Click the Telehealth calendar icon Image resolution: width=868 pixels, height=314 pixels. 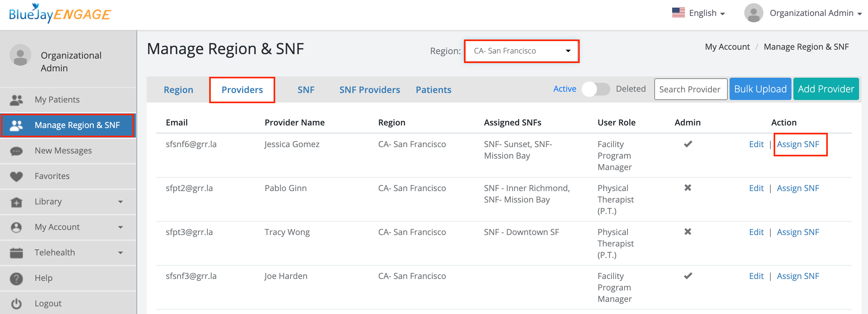[16, 253]
